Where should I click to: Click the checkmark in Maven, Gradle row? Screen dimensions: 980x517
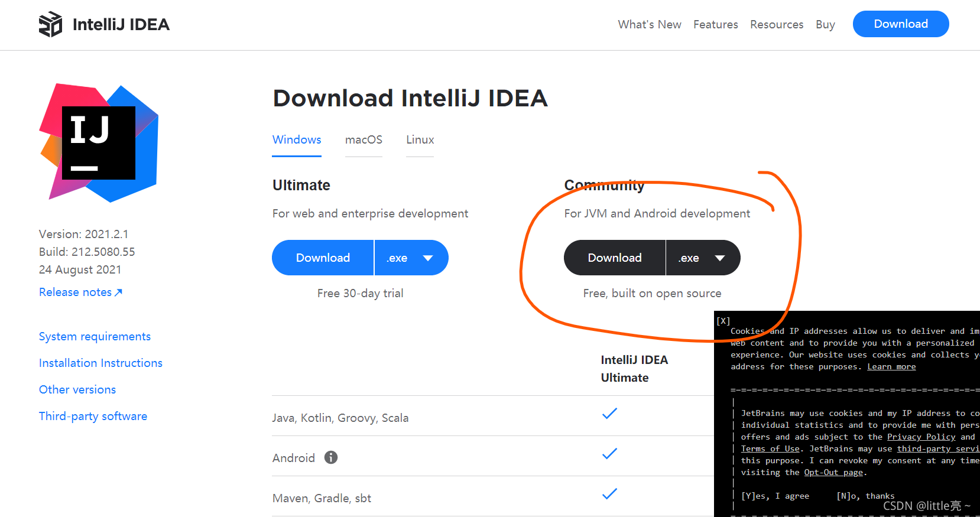[x=609, y=494]
